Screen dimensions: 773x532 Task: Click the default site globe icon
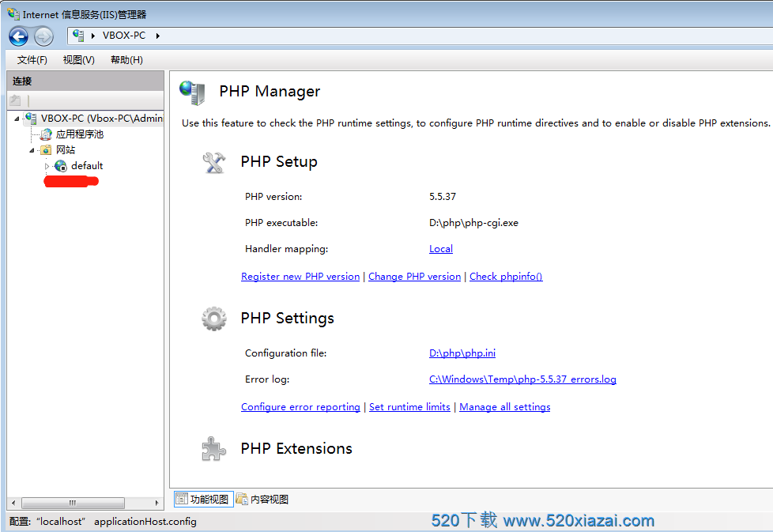click(x=61, y=166)
